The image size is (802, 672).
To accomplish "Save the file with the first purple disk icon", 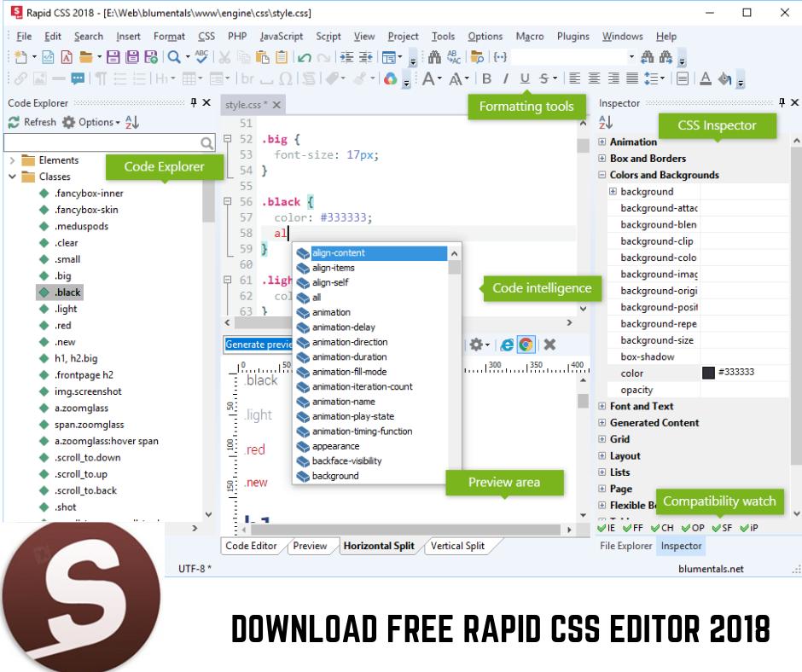I will tap(113, 57).
